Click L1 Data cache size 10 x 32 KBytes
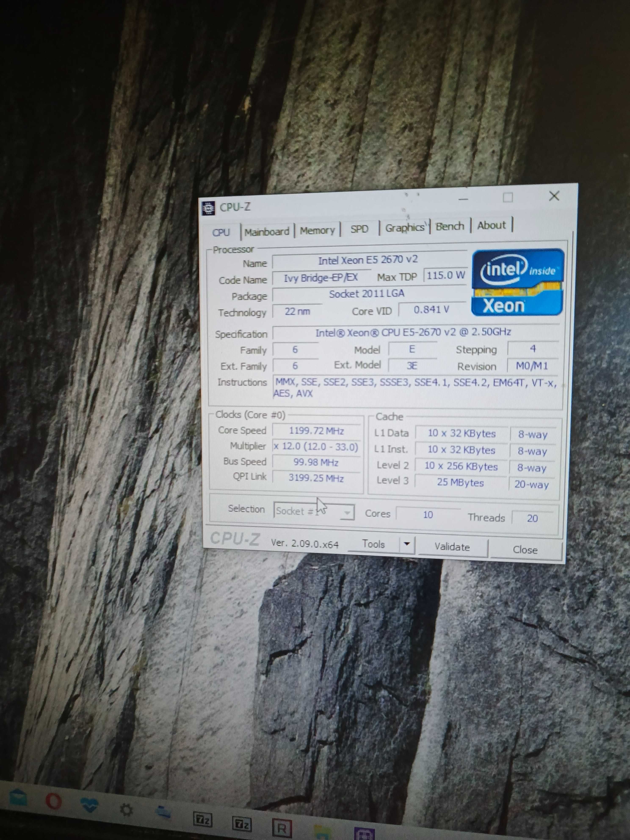The height and width of the screenshot is (840, 630). (461, 433)
